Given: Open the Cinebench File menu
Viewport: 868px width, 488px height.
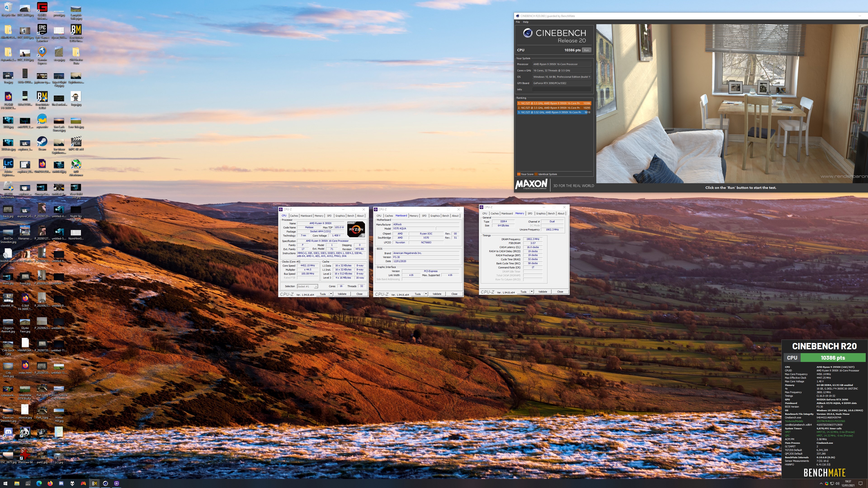Looking at the screenshot, I should pyautogui.click(x=518, y=22).
